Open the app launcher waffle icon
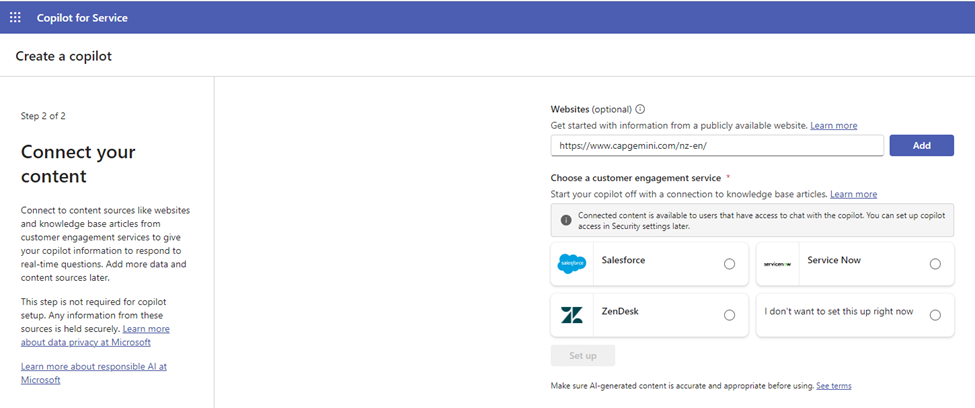This screenshot has width=975, height=408. [x=16, y=17]
